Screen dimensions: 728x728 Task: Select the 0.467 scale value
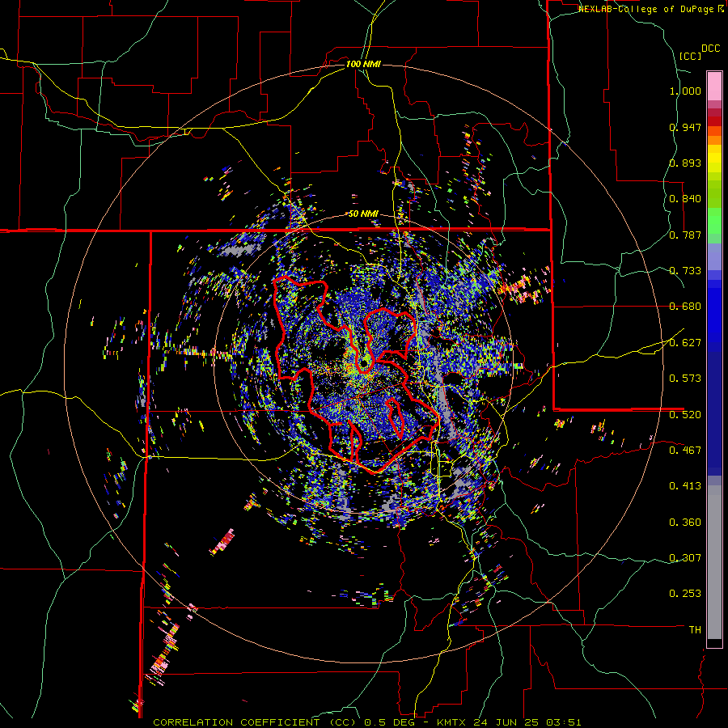tap(685, 450)
